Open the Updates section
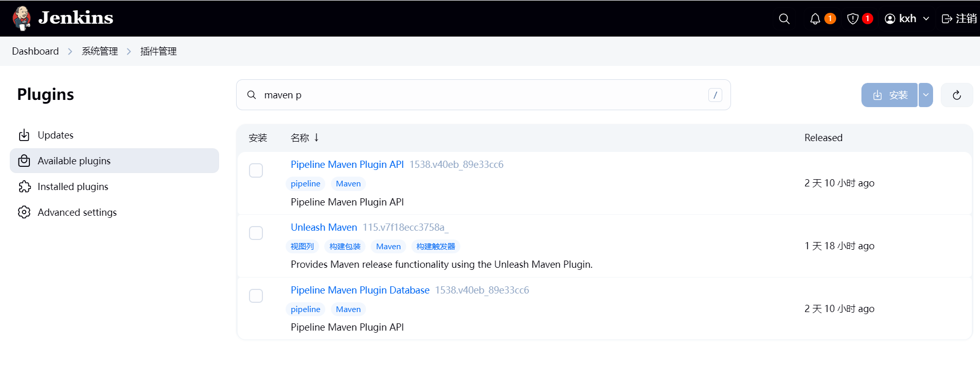The image size is (980, 379). [114, 135]
